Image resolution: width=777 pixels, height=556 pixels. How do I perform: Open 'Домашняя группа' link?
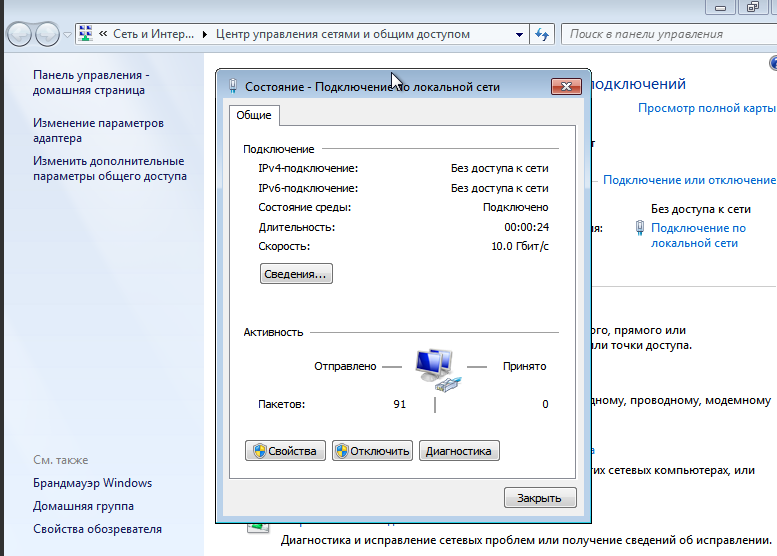(83, 506)
